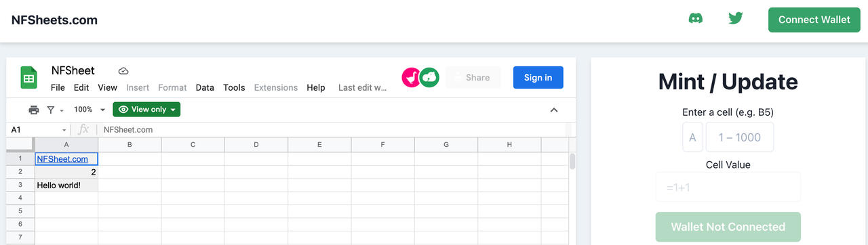868x245 pixels.
Task: Click the NFSheet document title
Action: (x=73, y=70)
